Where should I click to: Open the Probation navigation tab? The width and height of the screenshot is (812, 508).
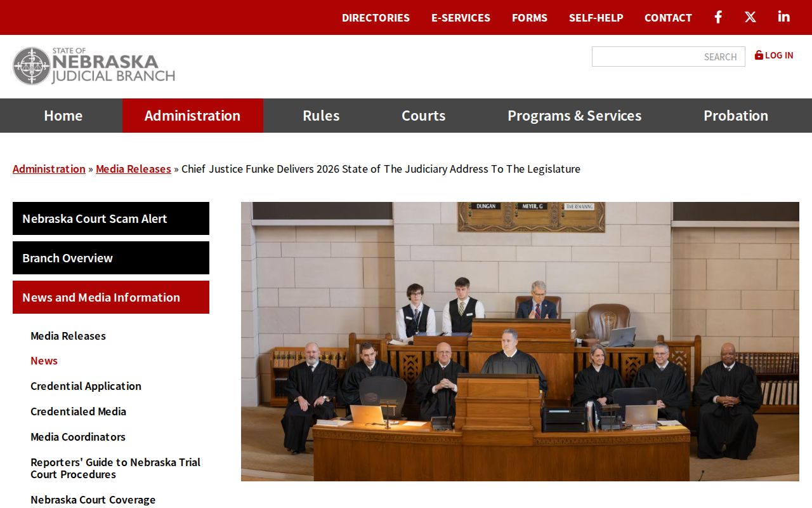(x=736, y=116)
